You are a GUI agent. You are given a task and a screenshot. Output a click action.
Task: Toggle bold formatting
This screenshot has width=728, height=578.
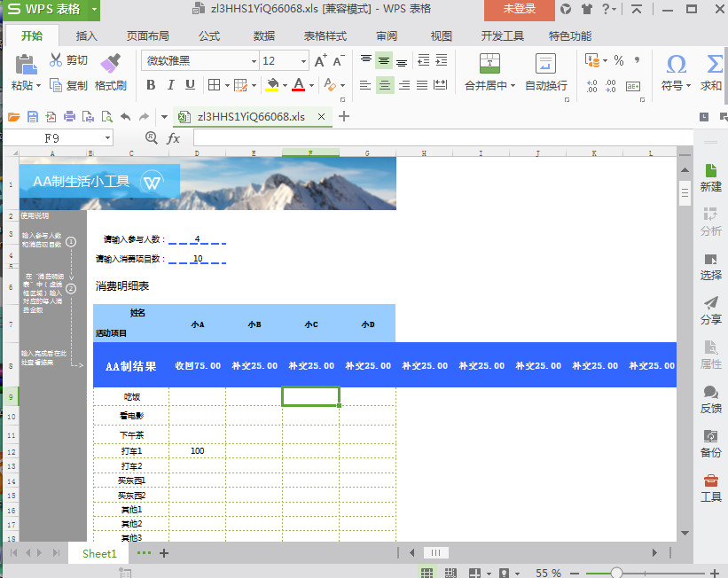(x=151, y=86)
